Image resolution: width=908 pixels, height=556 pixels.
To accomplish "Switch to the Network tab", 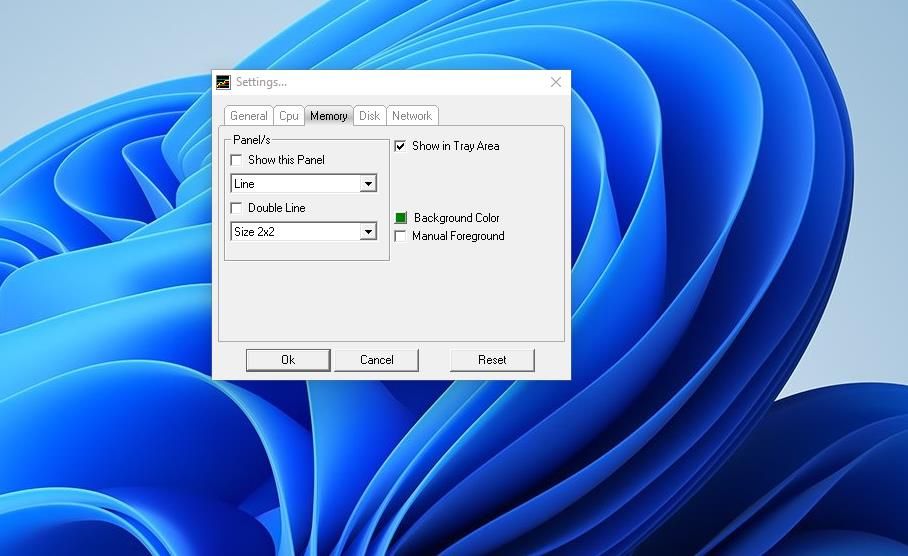I will [x=411, y=116].
